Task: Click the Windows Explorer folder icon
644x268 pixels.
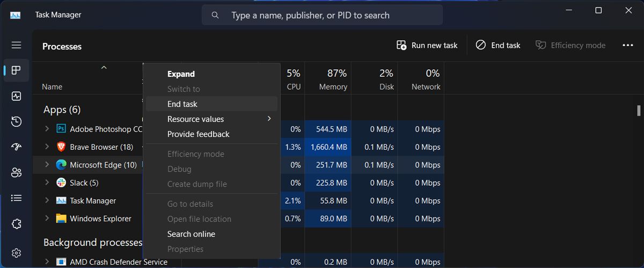Action: 61,219
